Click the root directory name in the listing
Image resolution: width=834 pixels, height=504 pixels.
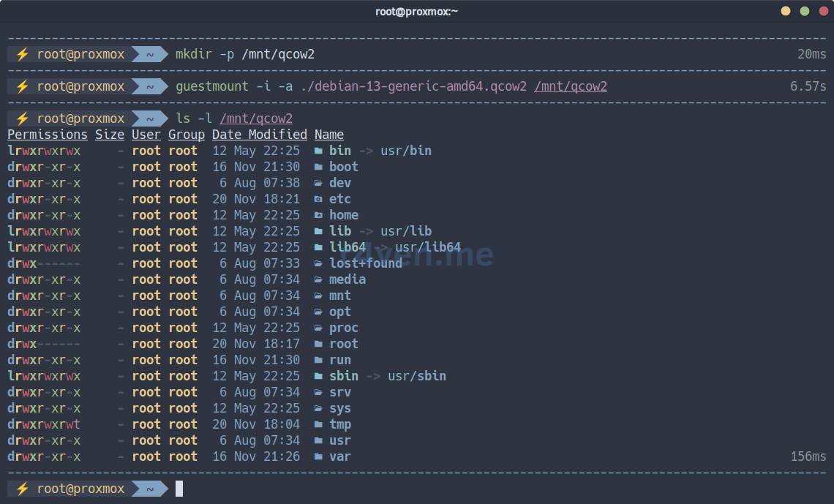(x=344, y=344)
